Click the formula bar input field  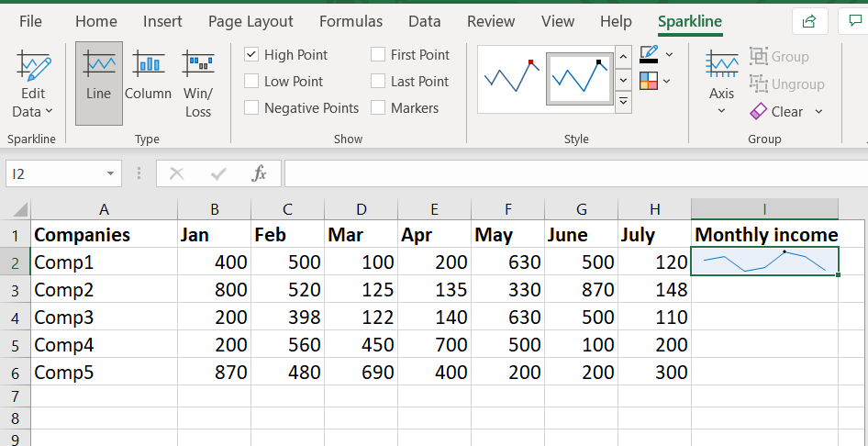point(575,174)
